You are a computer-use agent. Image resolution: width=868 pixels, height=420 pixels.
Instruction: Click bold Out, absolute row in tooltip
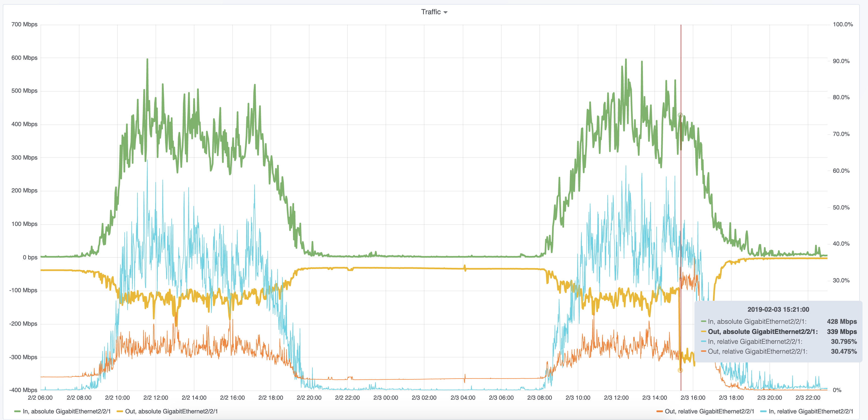tap(763, 332)
